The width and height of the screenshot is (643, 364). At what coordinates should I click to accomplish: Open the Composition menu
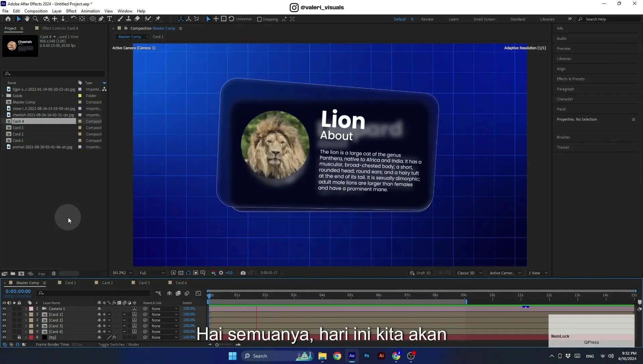[36, 11]
